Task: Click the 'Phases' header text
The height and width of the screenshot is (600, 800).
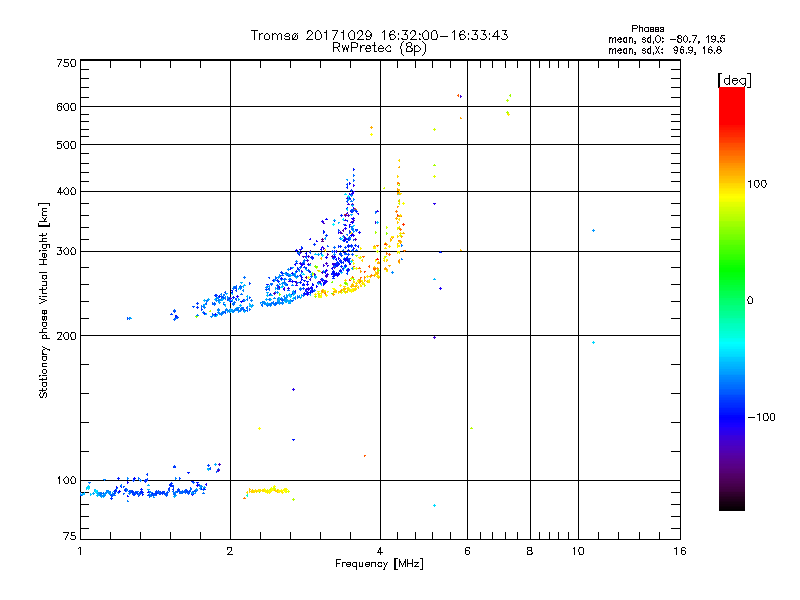Action: click(x=647, y=29)
